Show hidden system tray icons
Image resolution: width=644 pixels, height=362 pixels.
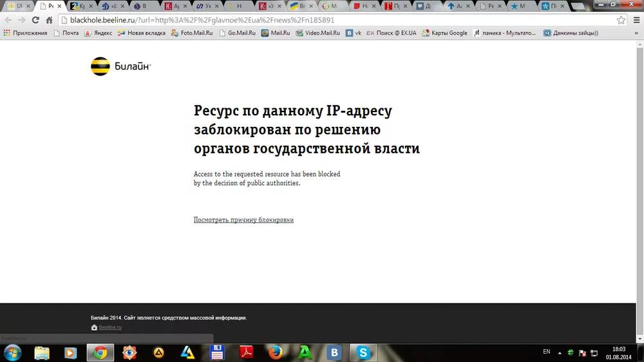click(560, 353)
